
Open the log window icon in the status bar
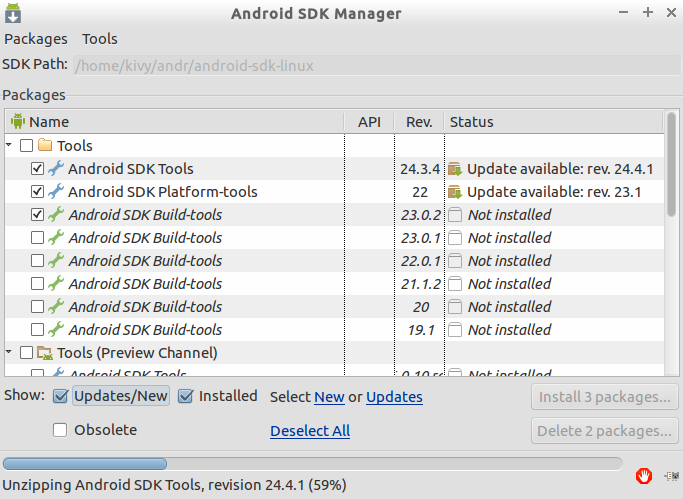(x=672, y=476)
